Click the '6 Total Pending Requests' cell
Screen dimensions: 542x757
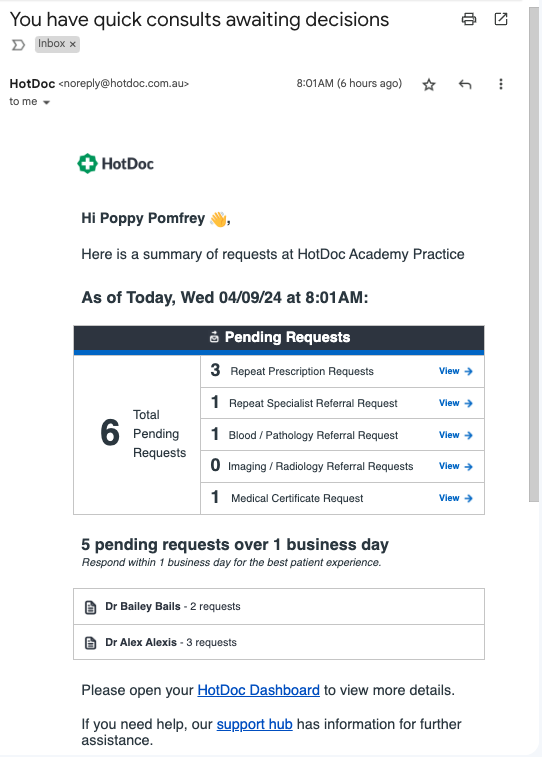pos(137,434)
